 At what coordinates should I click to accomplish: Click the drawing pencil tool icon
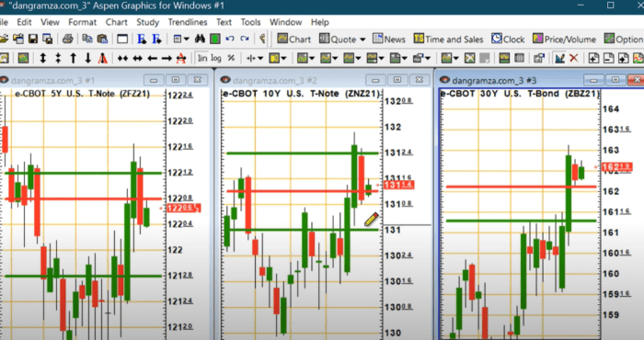[559, 58]
